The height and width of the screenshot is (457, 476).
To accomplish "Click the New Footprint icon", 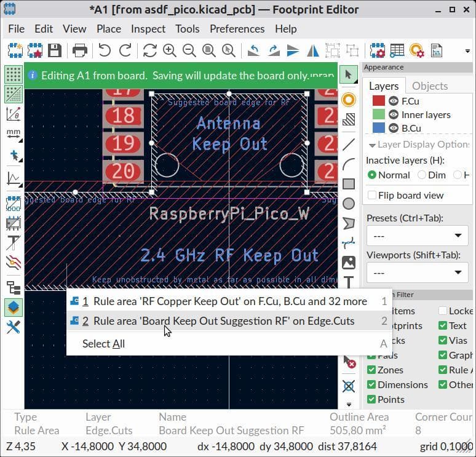I will coord(15,50).
